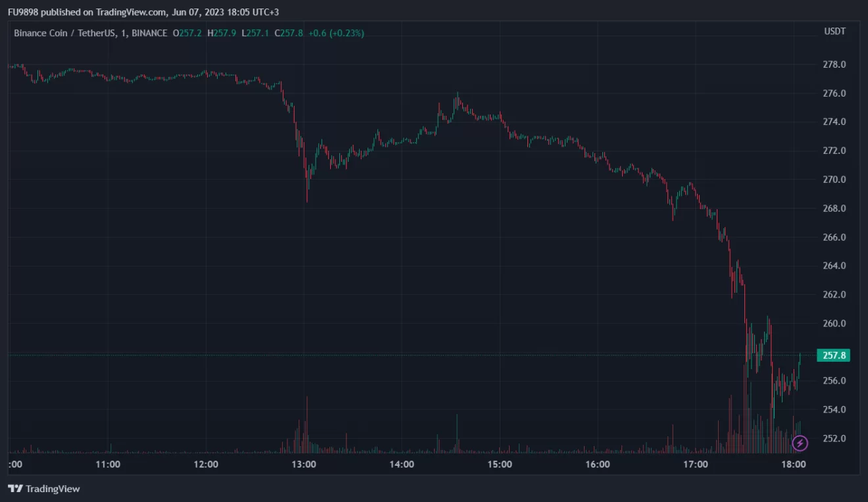Click the 14:00 time axis label
Image resolution: width=868 pixels, height=502 pixels.
402,464
